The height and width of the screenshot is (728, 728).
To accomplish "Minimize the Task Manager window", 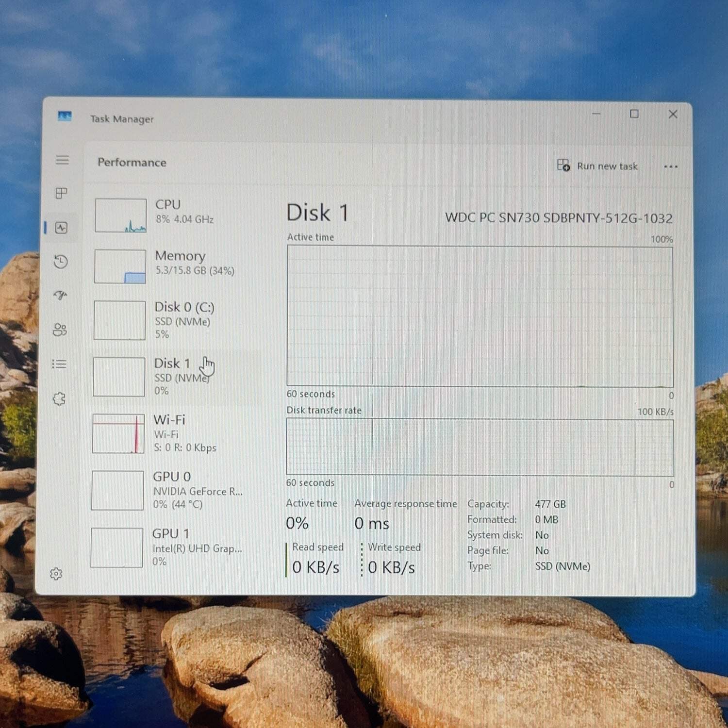I will 596,114.
